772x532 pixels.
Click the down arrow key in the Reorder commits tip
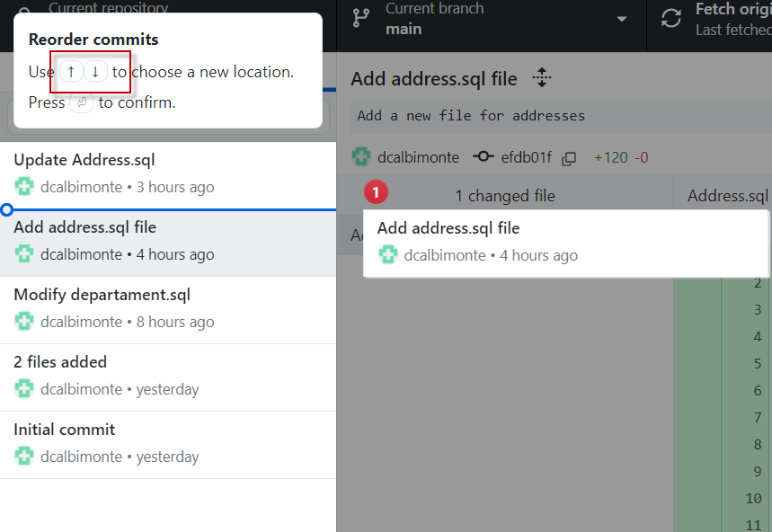tap(95, 72)
